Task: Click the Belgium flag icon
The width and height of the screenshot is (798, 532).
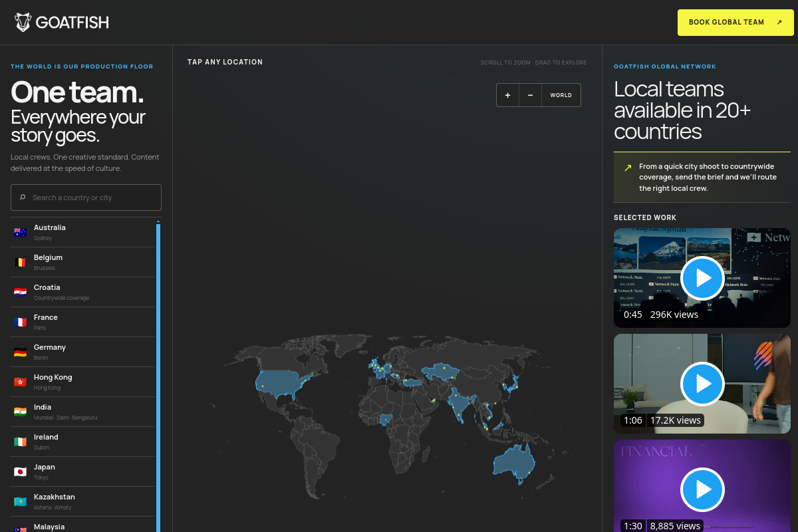Action: coord(20,262)
